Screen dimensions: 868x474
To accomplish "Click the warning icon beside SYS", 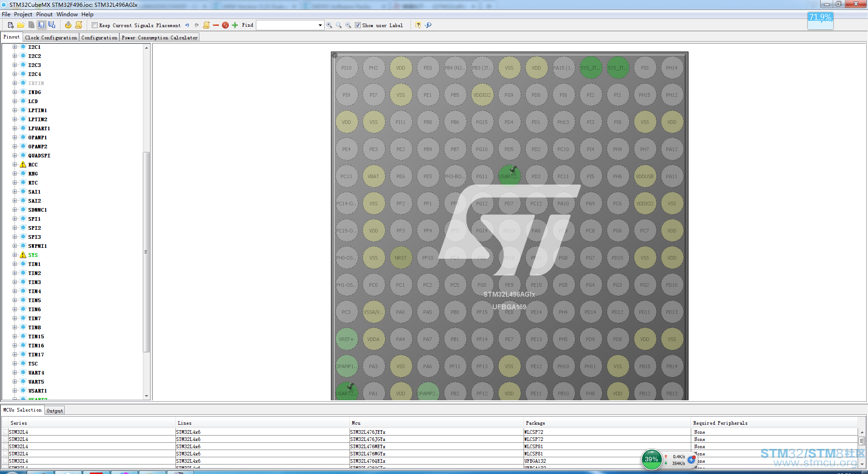I will pos(23,255).
